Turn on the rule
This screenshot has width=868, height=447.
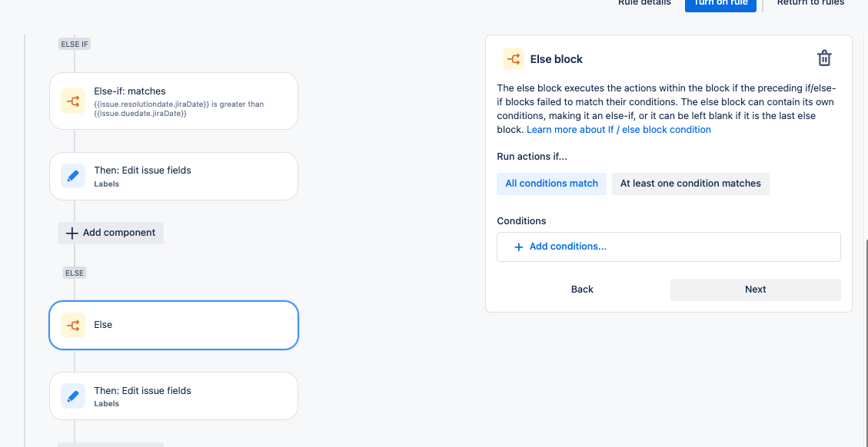tap(720, 3)
